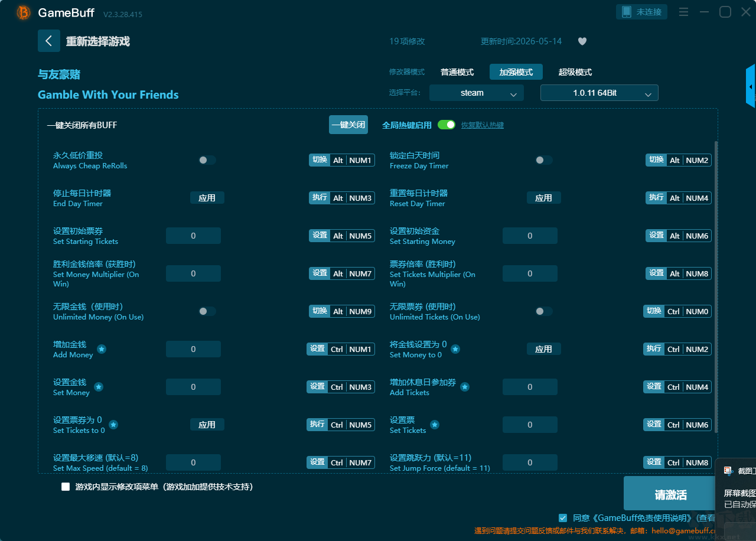Click star icon beside Set Tickets to 0
Screen dimensions: 756x541
[x=113, y=425]
